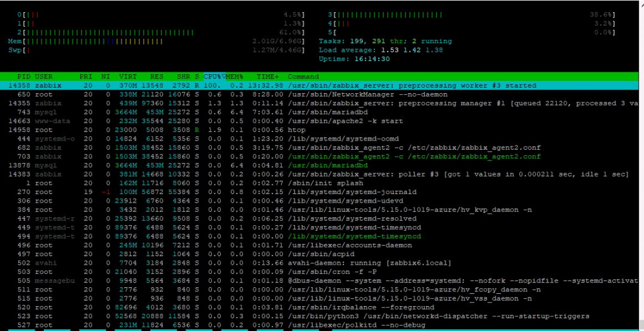Select the systemd-udevd process row
The height and width of the screenshot is (331, 644).
pyautogui.click(x=320, y=201)
